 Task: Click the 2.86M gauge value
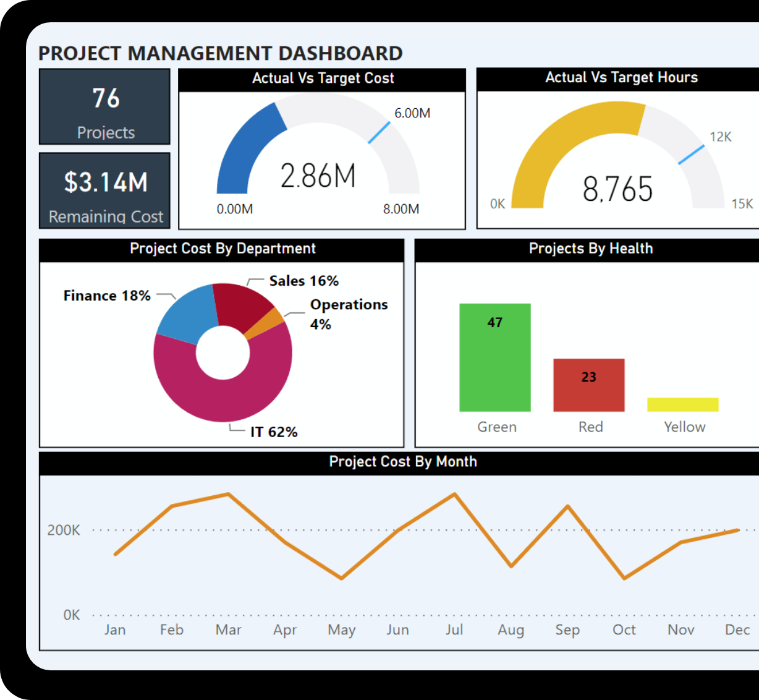point(318,176)
